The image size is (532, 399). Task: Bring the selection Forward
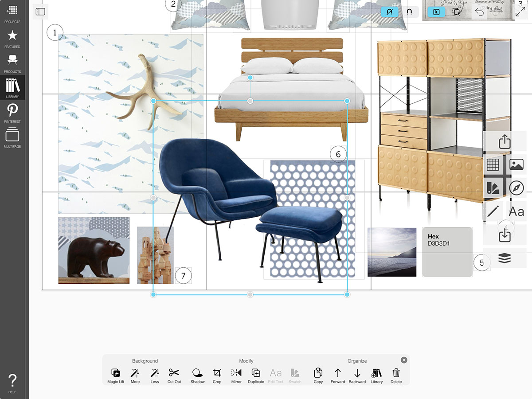pyautogui.click(x=337, y=376)
